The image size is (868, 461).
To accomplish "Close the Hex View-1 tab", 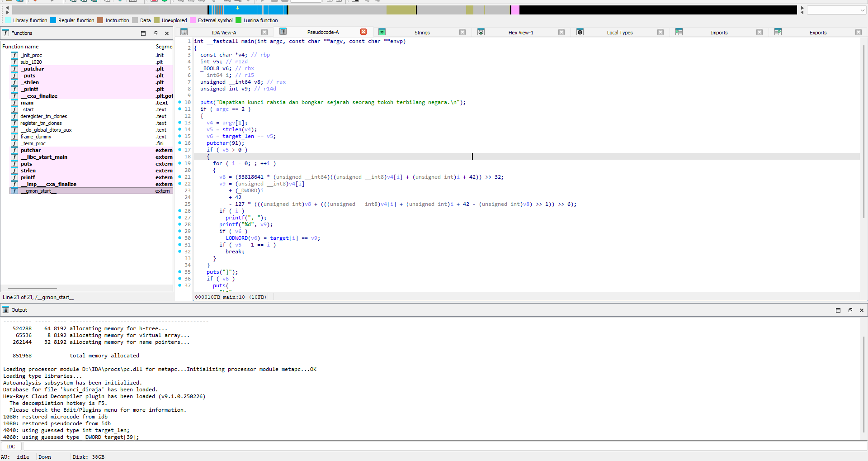I will [561, 32].
